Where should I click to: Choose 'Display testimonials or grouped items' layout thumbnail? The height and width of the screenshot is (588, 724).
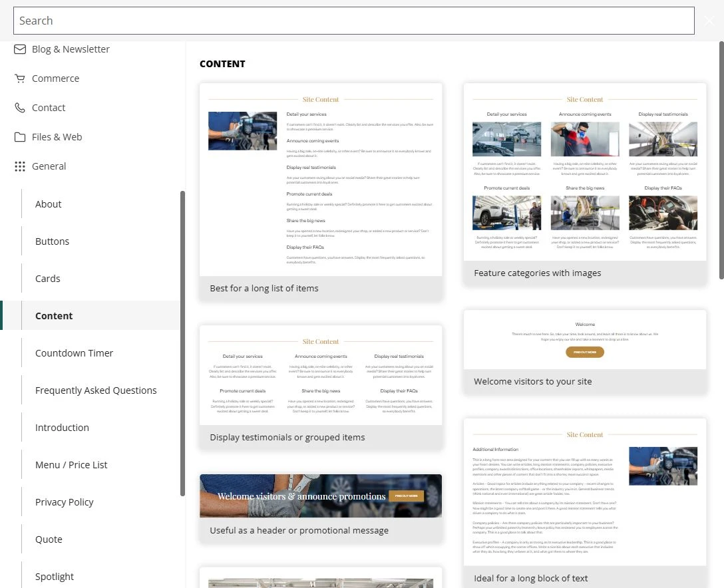pyautogui.click(x=321, y=375)
